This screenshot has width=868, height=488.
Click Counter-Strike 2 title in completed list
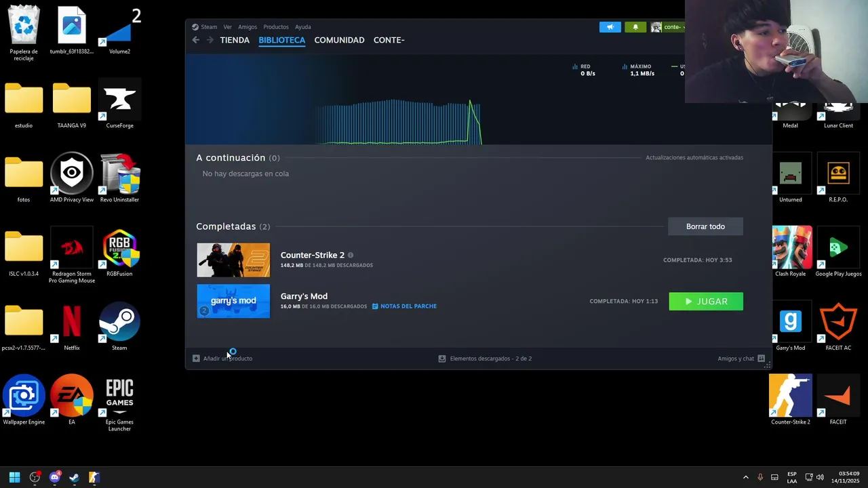(x=313, y=256)
